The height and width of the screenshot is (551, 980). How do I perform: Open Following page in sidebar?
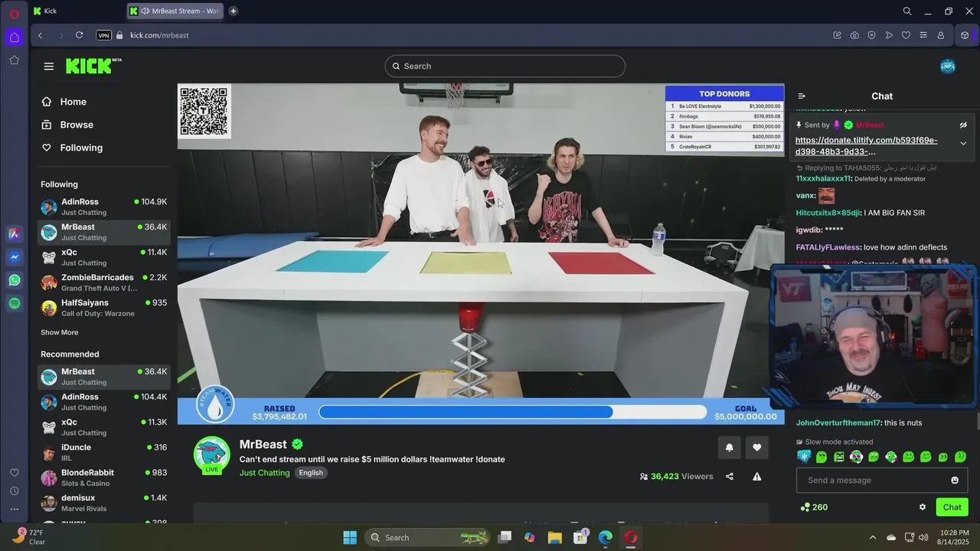(x=72, y=148)
